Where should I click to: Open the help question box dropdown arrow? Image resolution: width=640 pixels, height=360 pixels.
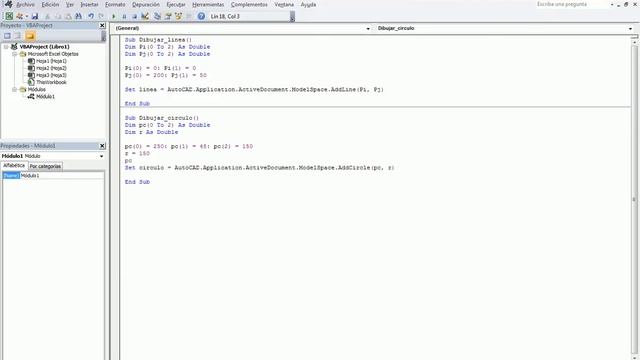(x=612, y=4)
